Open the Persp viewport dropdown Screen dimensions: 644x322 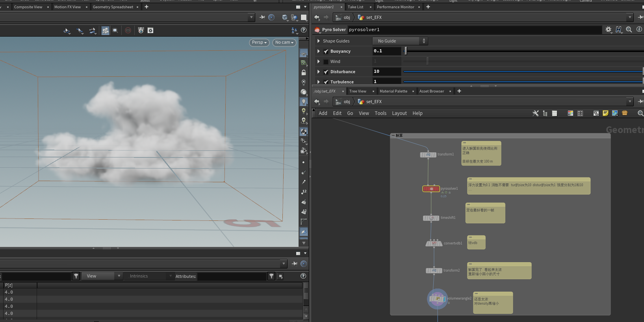pos(259,43)
